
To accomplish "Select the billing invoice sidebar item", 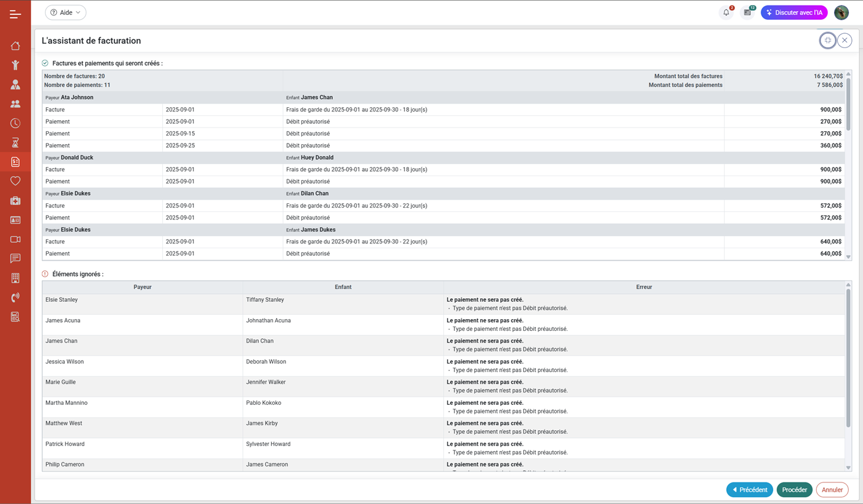I will coord(15,162).
